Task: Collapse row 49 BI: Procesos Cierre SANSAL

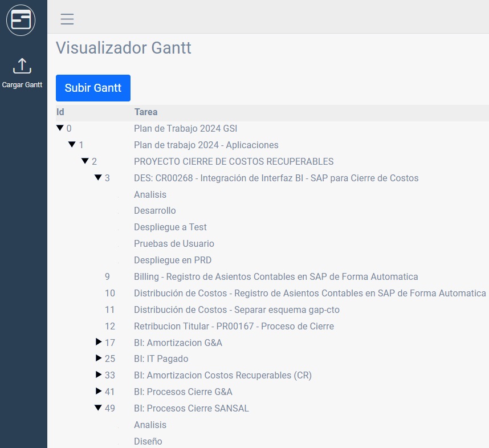Action: [98, 408]
